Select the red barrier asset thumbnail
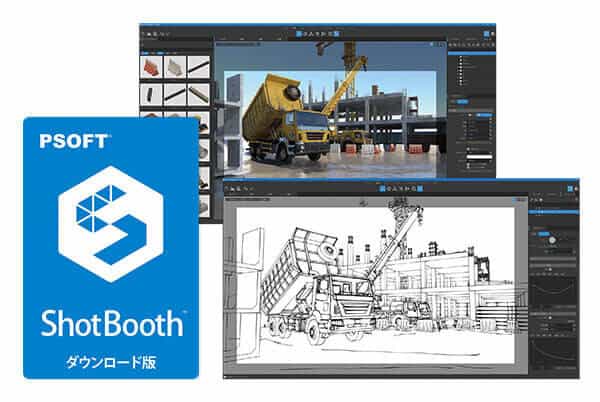 pos(152,67)
